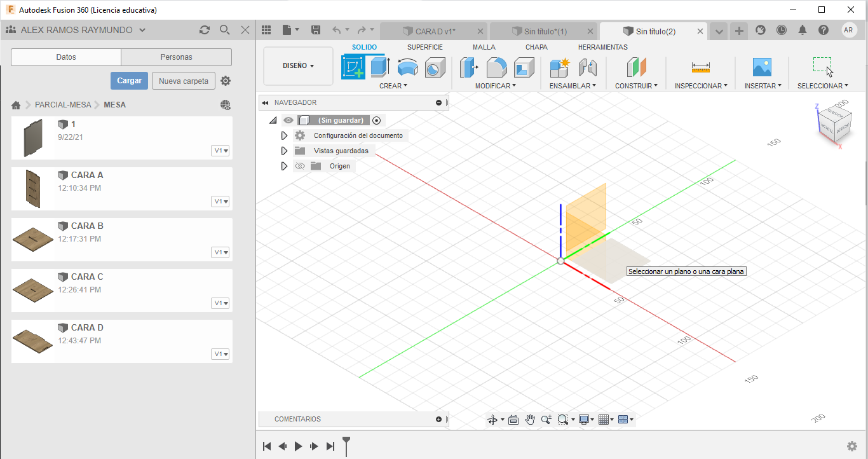Open the MODIFICAR dropdown menu

pos(496,85)
